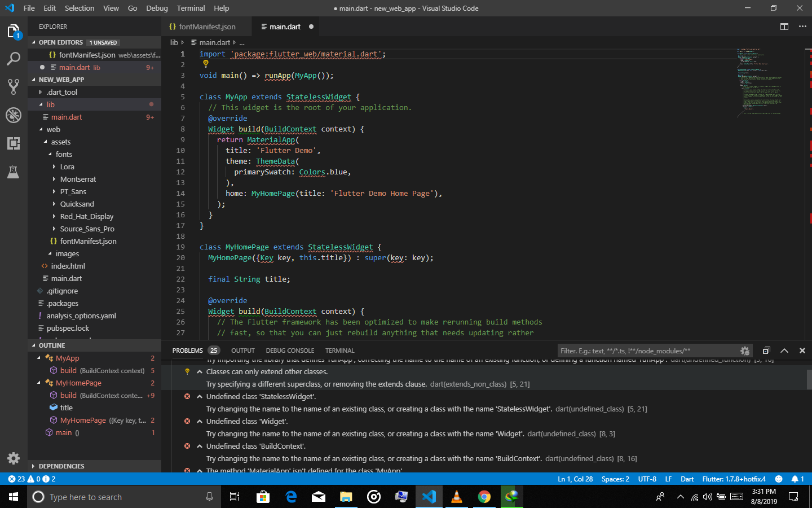Click the lib breadcrumb
This screenshot has width=812, height=508.
(x=174, y=42)
